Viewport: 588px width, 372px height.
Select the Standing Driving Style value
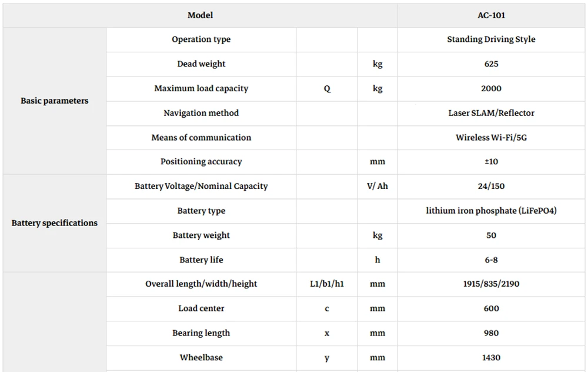pyautogui.click(x=491, y=39)
